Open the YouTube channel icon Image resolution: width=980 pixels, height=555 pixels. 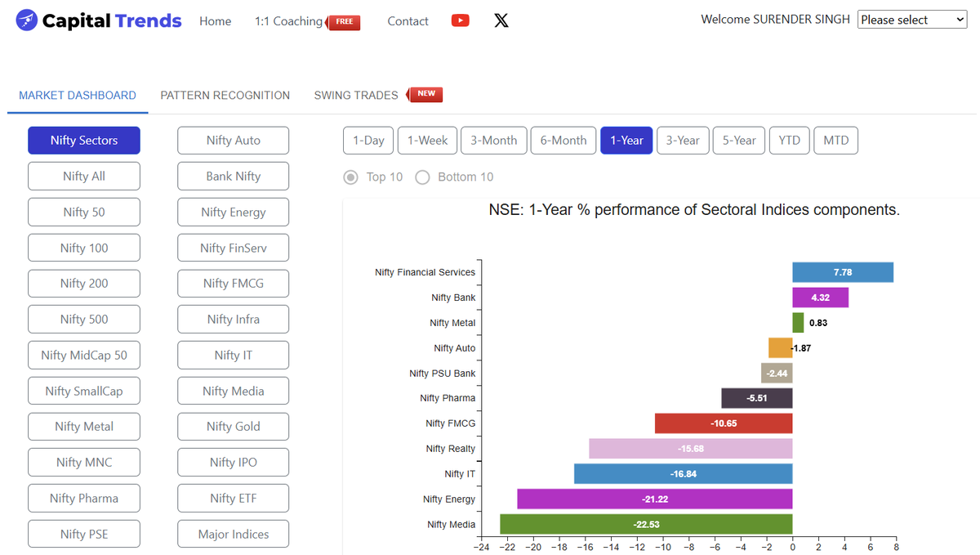[461, 20]
